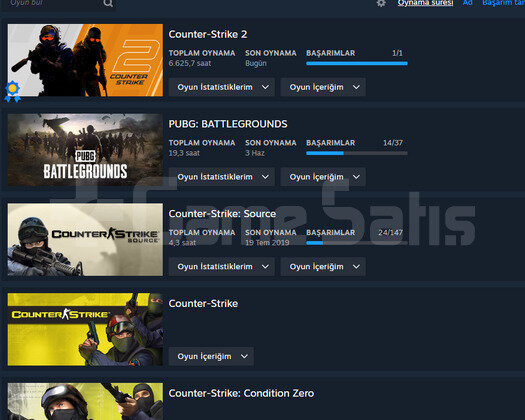Image resolution: width=525 pixels, height=420 pixels.
Task: Click the PUBG Battlegrounds cover image
Action: click(85, 150)
